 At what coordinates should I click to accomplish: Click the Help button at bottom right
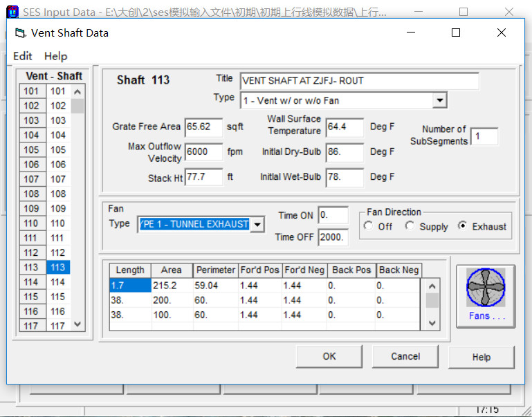(x=481, y=358)
